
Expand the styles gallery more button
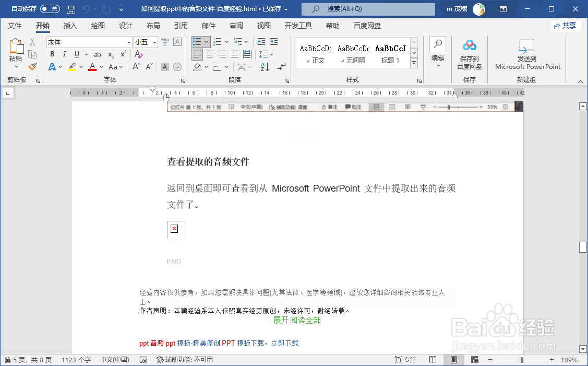point(414,63)
